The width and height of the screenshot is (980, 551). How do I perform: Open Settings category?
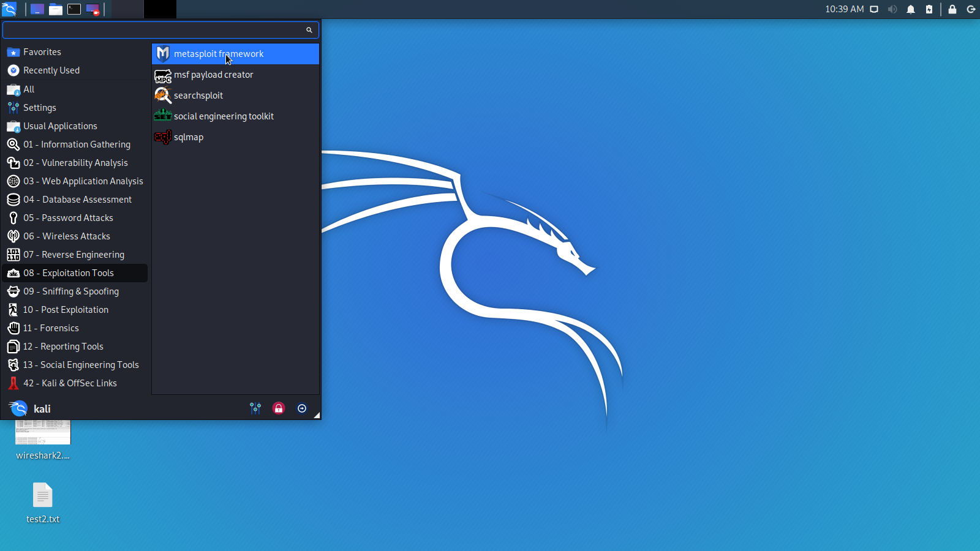(75, 108)
